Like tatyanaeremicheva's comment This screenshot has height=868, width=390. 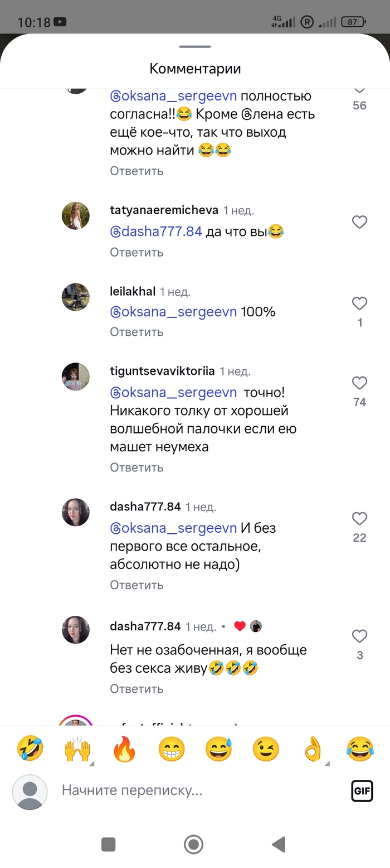click(x=359, y=223)
